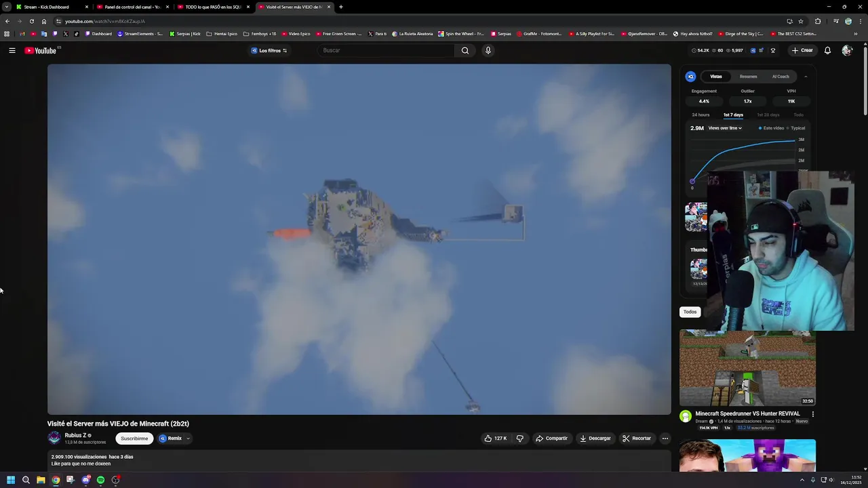Click inside the YouTube Buscar search field

387,50
